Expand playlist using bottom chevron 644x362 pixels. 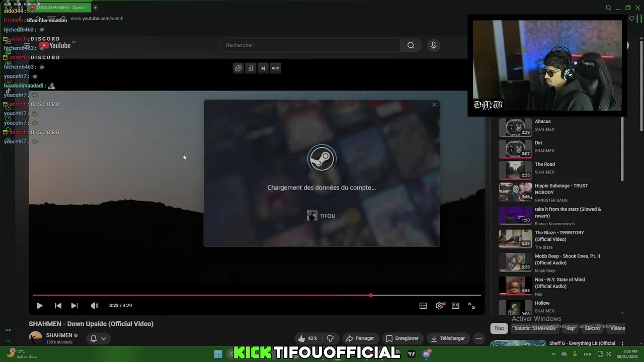coord(622,312)
